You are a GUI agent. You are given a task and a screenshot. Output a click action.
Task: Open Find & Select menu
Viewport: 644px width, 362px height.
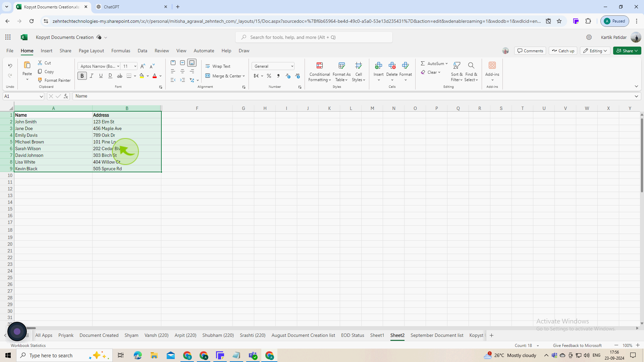coord(471,72)
